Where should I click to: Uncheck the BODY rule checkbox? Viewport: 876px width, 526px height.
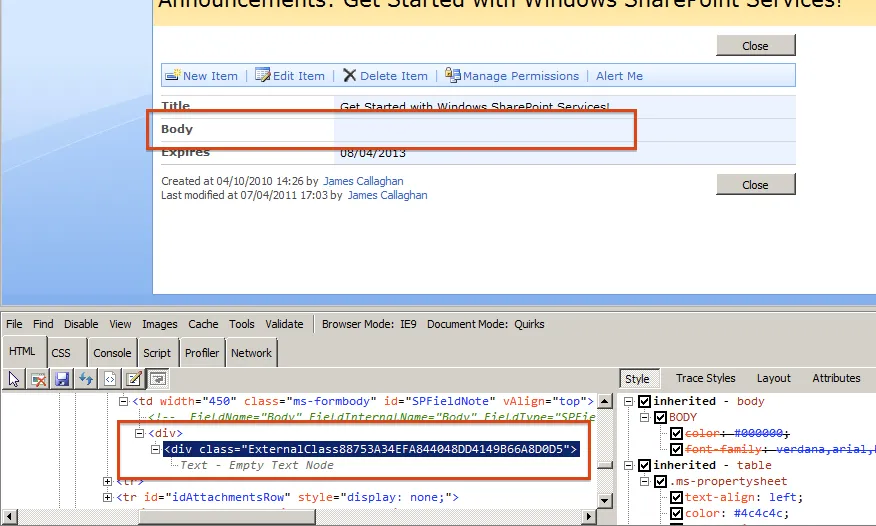click(660, 418)
